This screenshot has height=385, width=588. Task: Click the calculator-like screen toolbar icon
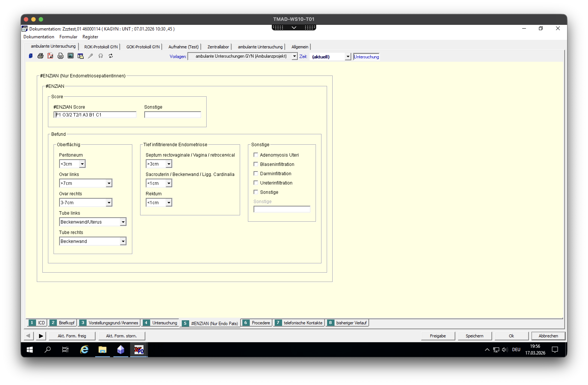coord(71,56)
